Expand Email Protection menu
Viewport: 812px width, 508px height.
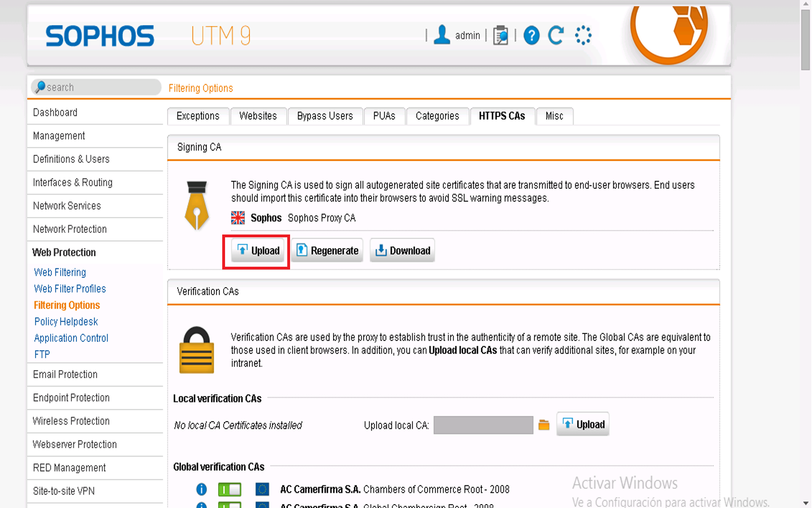pos(95,375)
